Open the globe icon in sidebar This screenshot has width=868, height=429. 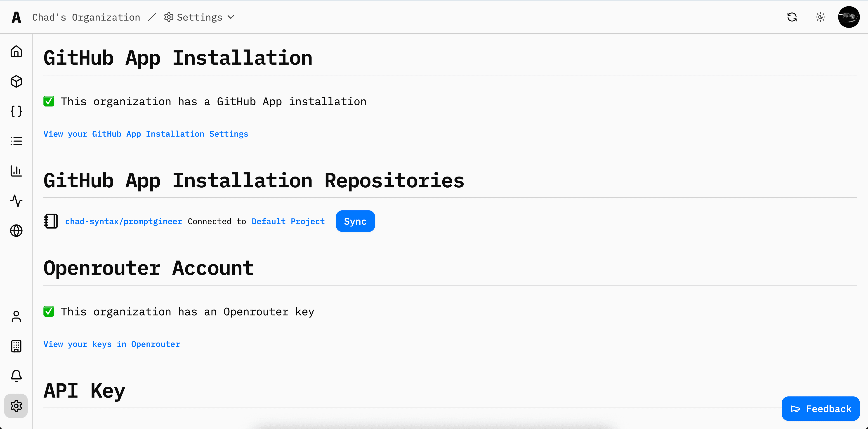16,231
